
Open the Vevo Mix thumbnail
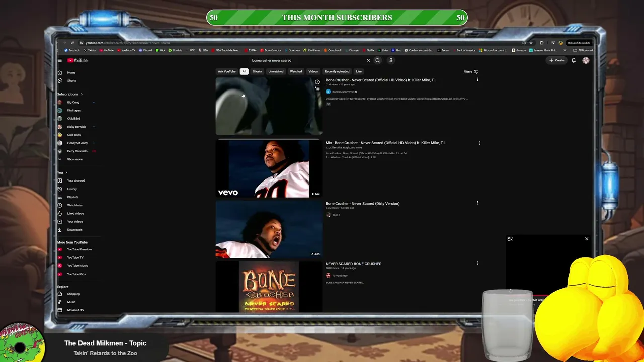tap(269, 168)
